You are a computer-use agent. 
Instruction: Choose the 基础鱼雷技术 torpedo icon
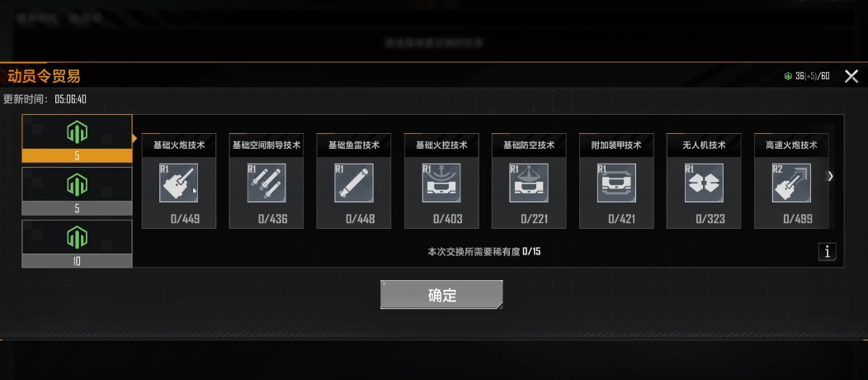[x=354, y=183]
